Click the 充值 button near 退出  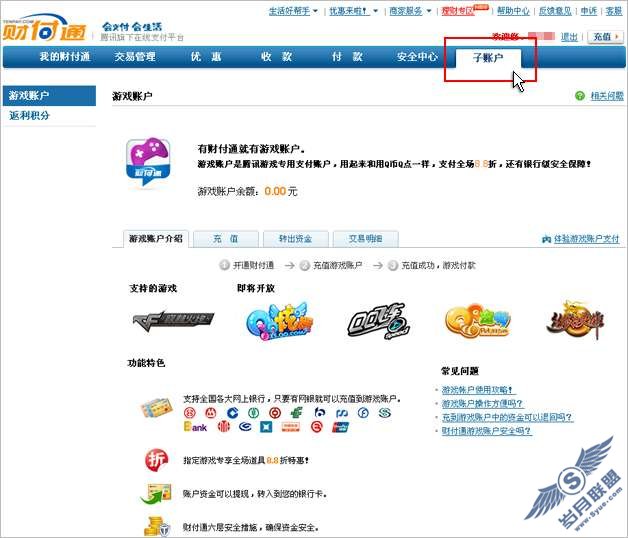point(606,37)
